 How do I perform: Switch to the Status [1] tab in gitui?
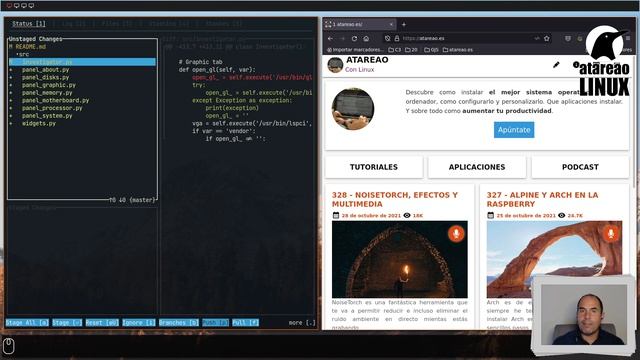tap(29, 24)
